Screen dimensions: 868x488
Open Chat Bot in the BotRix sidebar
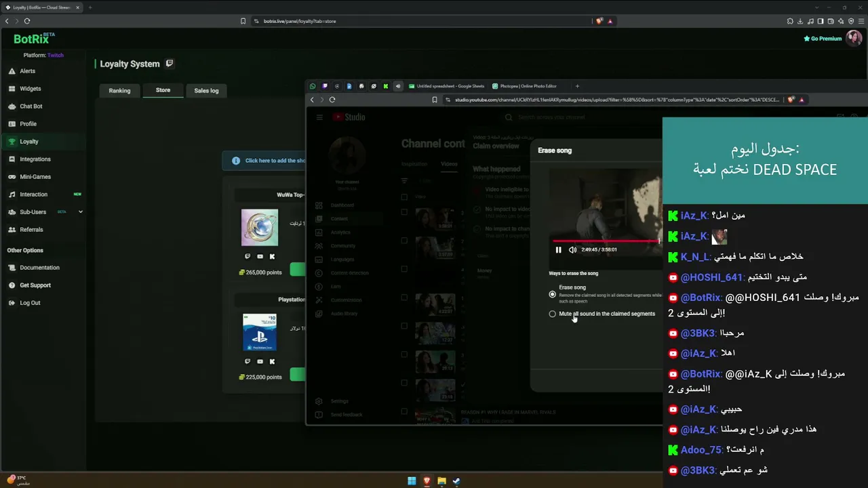tap(31, 106)
